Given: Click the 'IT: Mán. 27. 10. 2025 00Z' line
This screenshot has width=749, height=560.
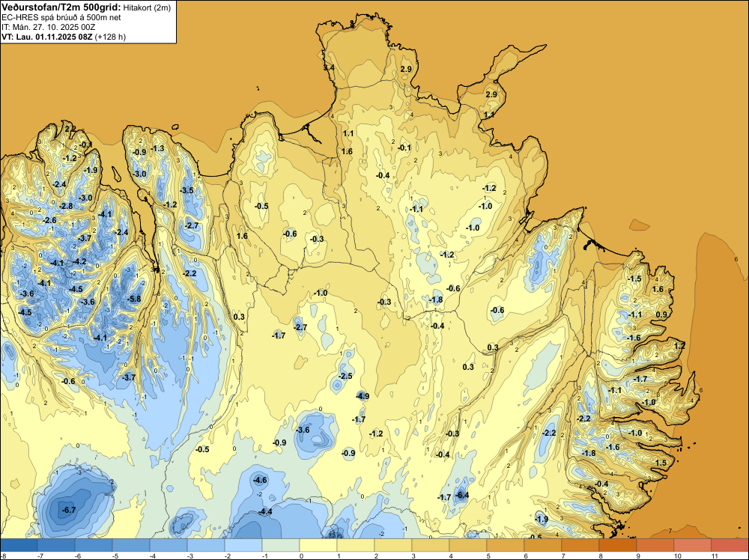Looking at the screenshot, I should 48,27.
